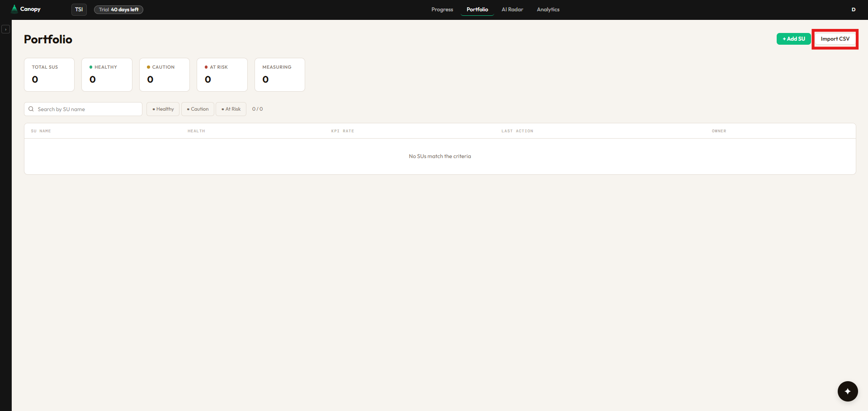Open the AI Radar tab
868x411 pixels.
pos(512,9)
